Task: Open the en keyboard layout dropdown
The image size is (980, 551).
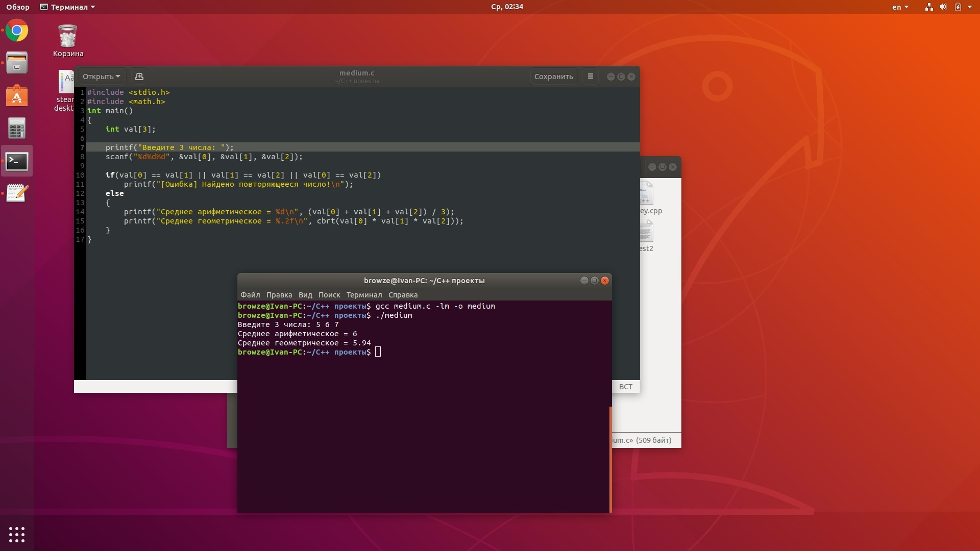Action: coord(900,7)
